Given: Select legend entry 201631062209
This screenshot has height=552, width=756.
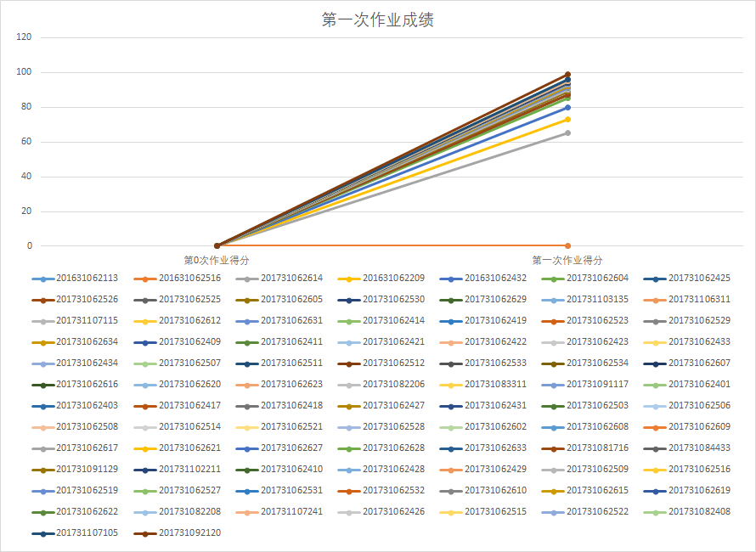Looking at the screenshot, I should 381,279.
